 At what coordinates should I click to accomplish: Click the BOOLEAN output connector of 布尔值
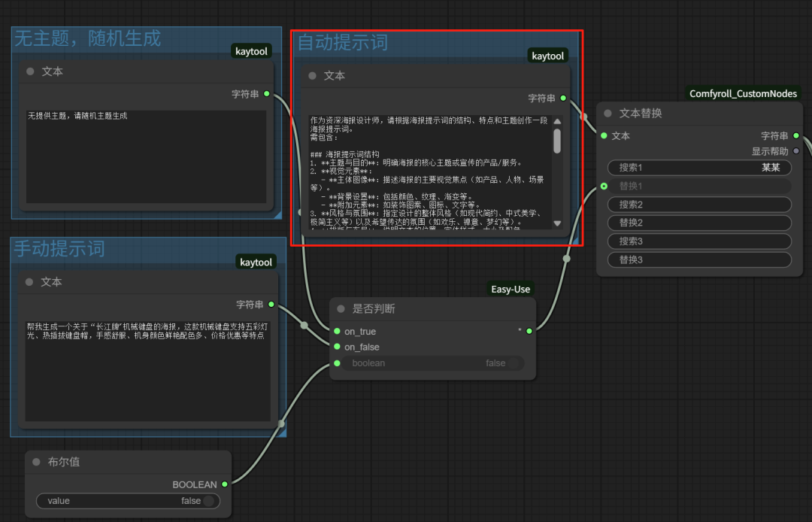(225, 484)
